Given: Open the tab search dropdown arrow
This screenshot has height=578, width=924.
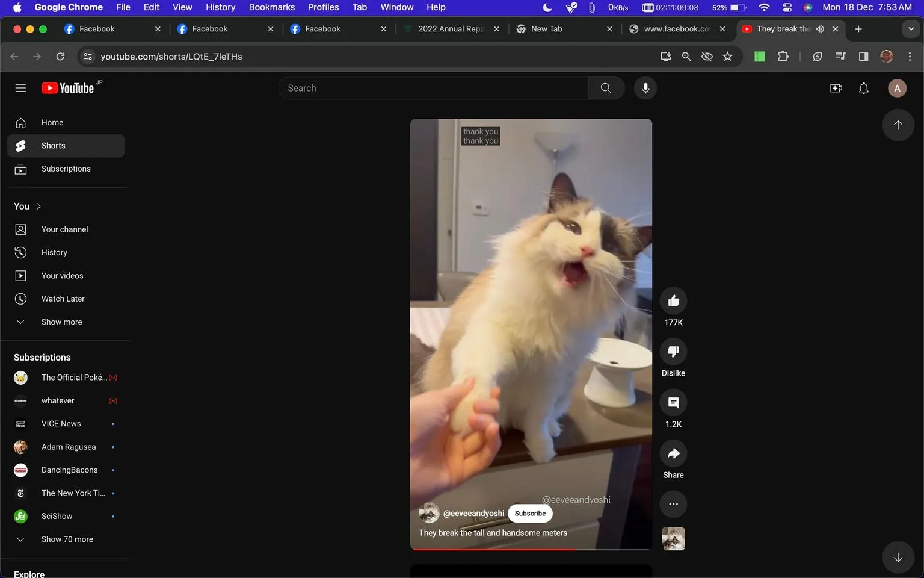Looking at the screenshot, I should click(x=910, y=29).
